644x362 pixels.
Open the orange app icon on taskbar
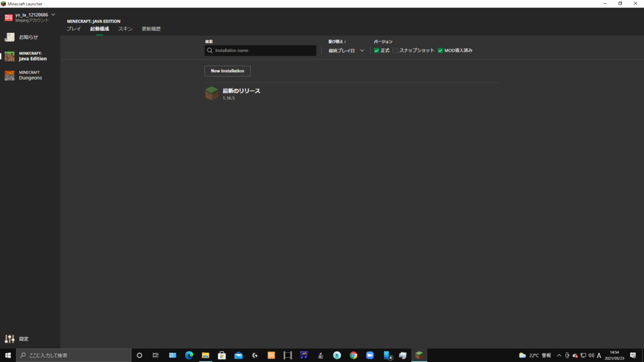point(271,355)
